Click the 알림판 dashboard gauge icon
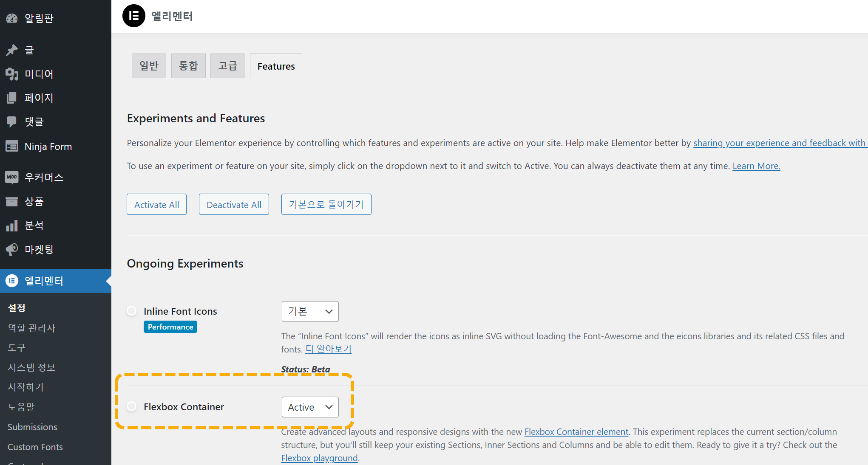The image size is (868, 465). [12, 18]
